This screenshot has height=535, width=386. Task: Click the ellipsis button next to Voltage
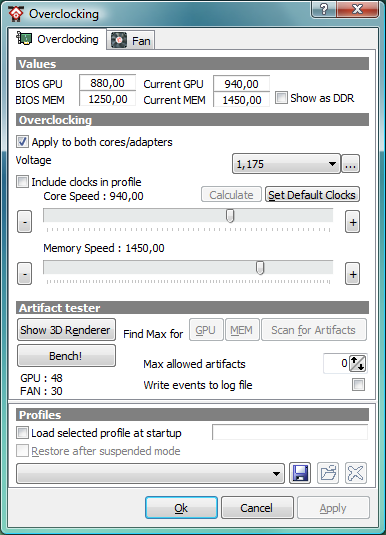[351, 164]
